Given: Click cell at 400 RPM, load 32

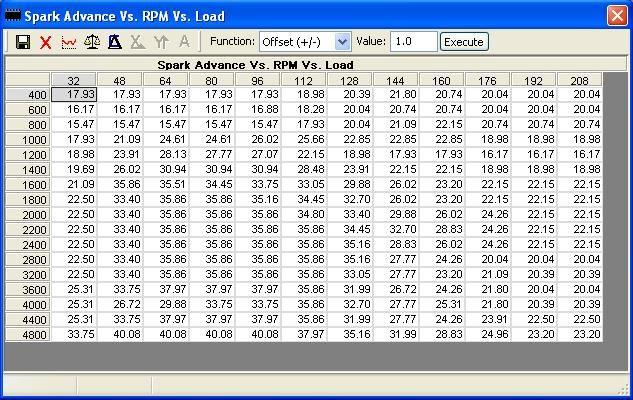Looking at the screenshot, I should tap(74, 94).
